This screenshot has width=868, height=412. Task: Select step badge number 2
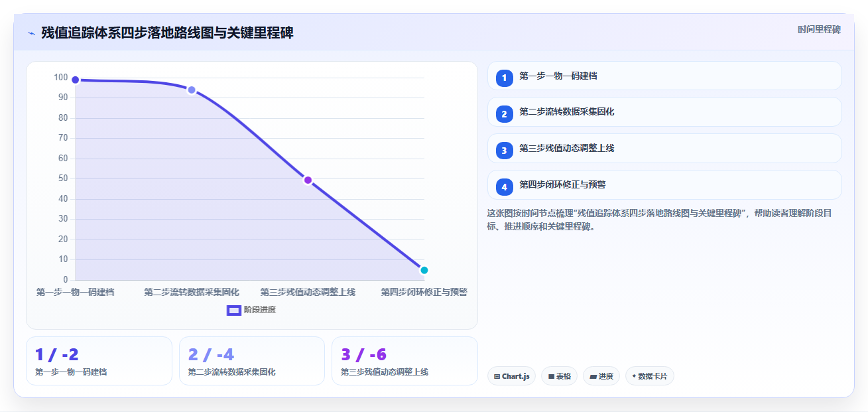(504, 114)
